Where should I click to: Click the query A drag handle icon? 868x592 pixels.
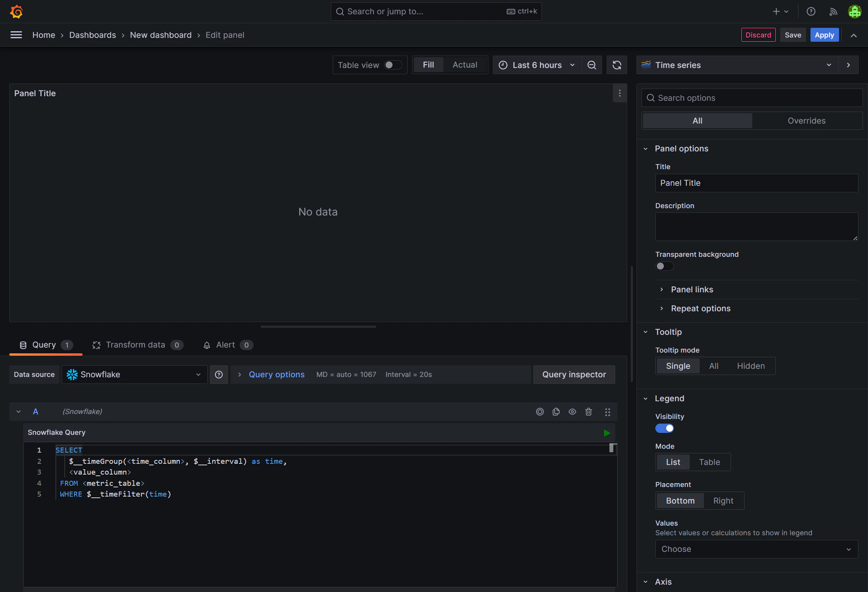(x=607, y=412)
